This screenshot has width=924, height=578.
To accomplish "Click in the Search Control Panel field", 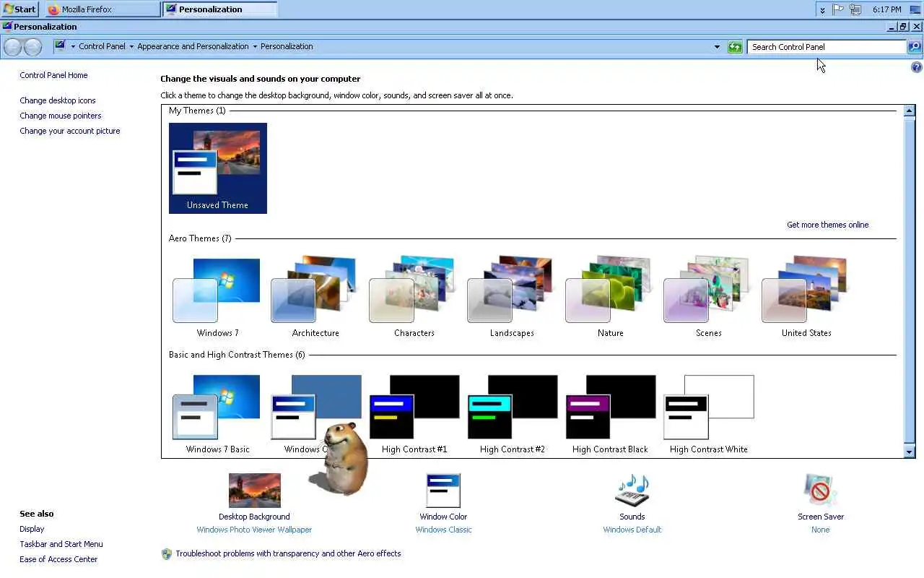I will point(827,47).
